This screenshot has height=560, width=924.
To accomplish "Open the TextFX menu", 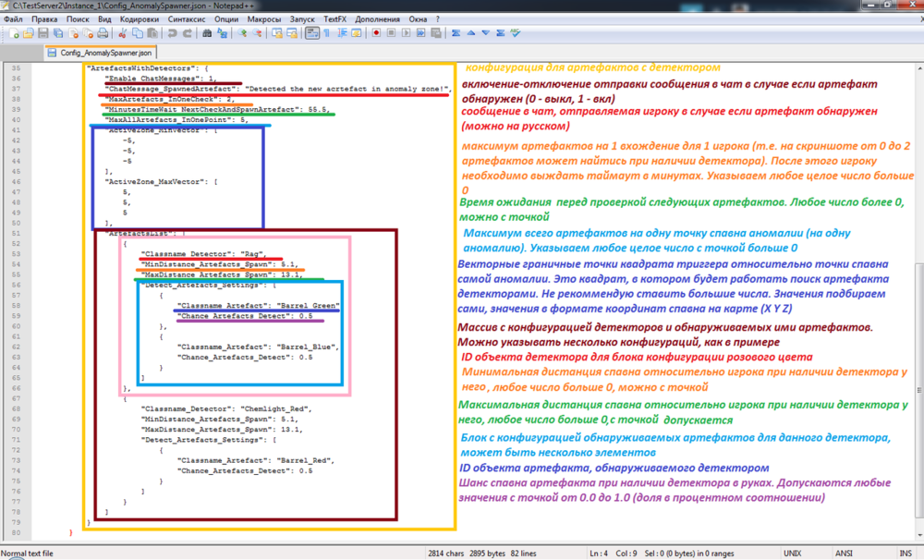I will tap(334, 18).
